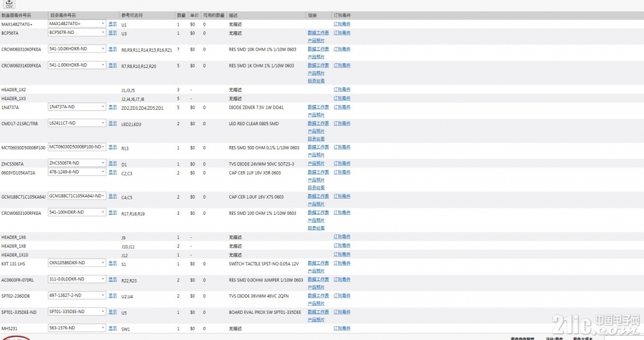Click the 目录零件号码 column header
This screenshot has height=340, width=644.
pyautogui.click(x=63, y=15)
